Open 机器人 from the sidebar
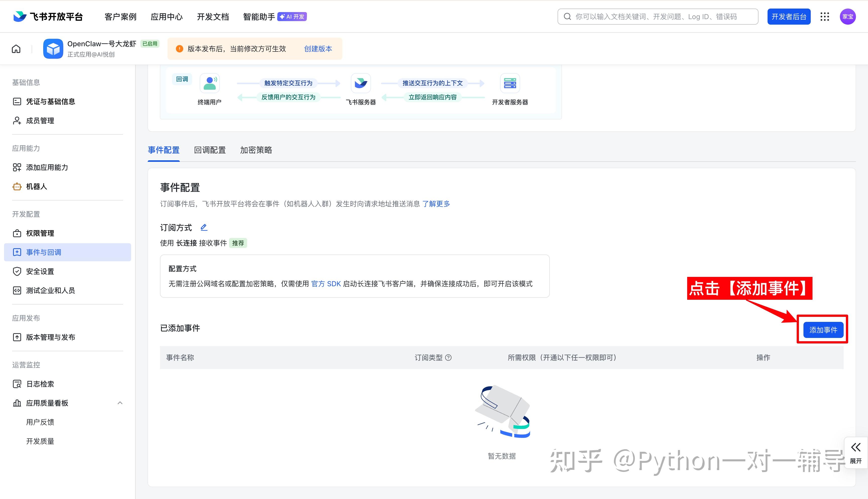 pos(36,186)
